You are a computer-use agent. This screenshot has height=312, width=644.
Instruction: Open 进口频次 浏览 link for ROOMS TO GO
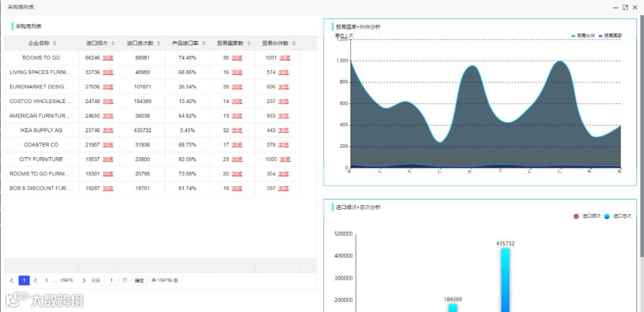click(x=108, y=58)
